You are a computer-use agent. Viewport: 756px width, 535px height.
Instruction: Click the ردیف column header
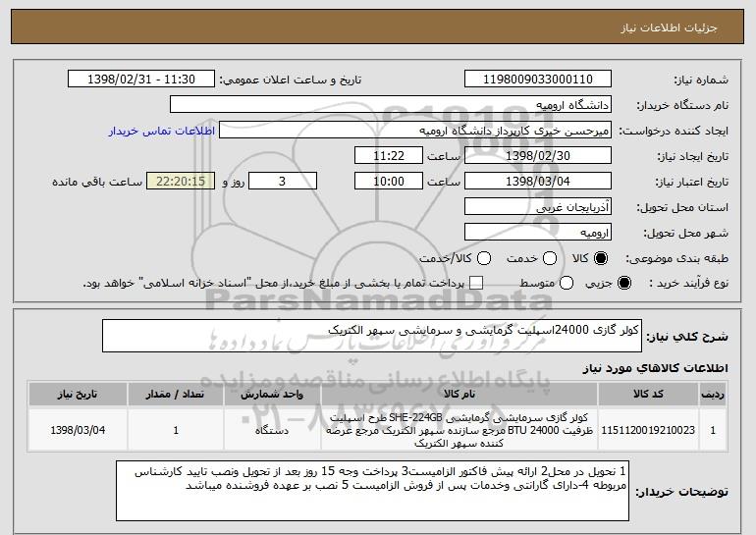click(x=713, y=395)
